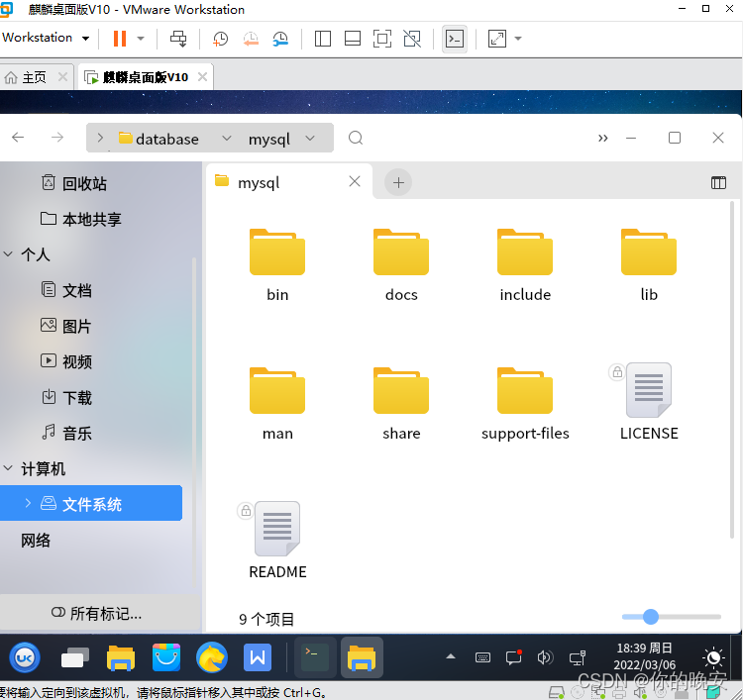Image resolution: width=743 pixels, height=700 pixels.
Task: Toggle the VMware library sidebar
Action: tap(323, 39)
